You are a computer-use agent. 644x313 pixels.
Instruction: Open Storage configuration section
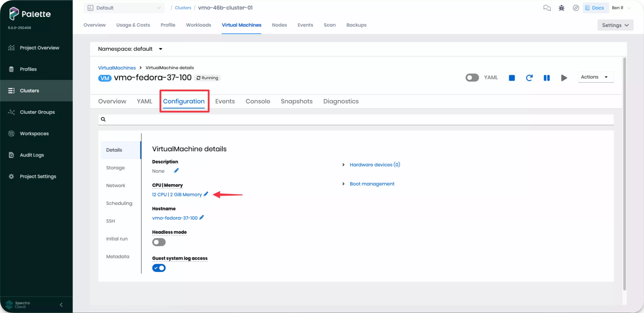[x=115, y=168]
